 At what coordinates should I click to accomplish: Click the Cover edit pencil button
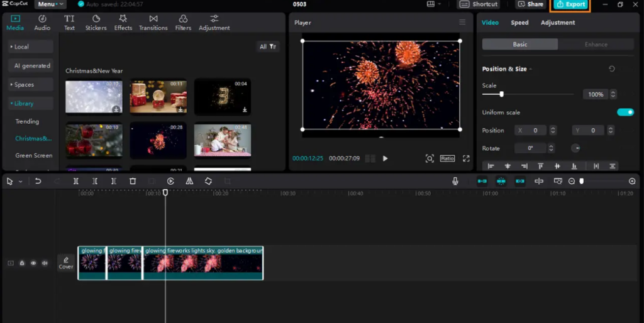65,263
